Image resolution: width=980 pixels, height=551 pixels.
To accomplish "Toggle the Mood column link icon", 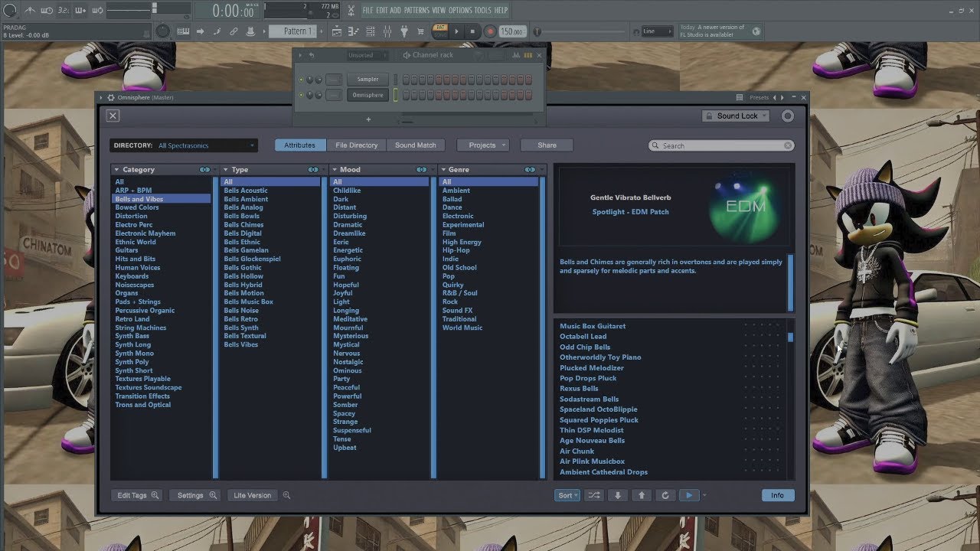I will [x=422, y=169].
